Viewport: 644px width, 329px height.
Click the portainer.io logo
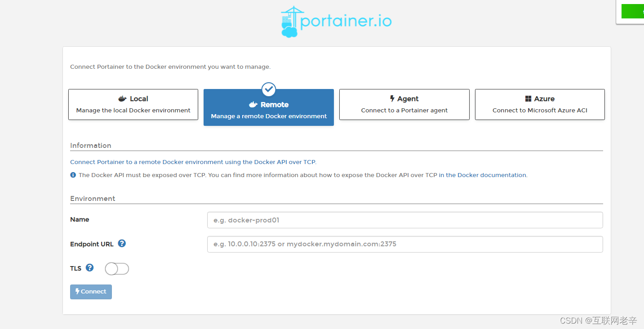coord(336,22)
